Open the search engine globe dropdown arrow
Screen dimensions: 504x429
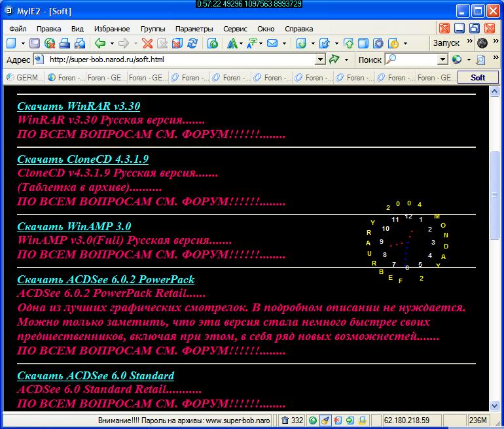click(469, 60)
